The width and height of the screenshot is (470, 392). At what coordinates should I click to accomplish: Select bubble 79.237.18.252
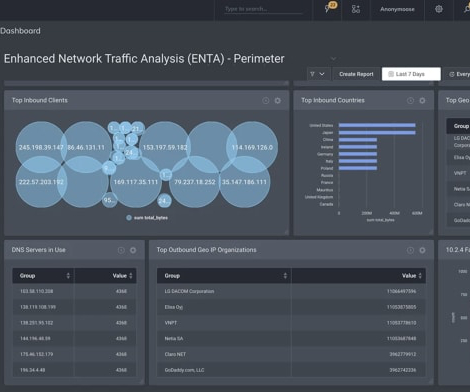click(x=195, y=182)
